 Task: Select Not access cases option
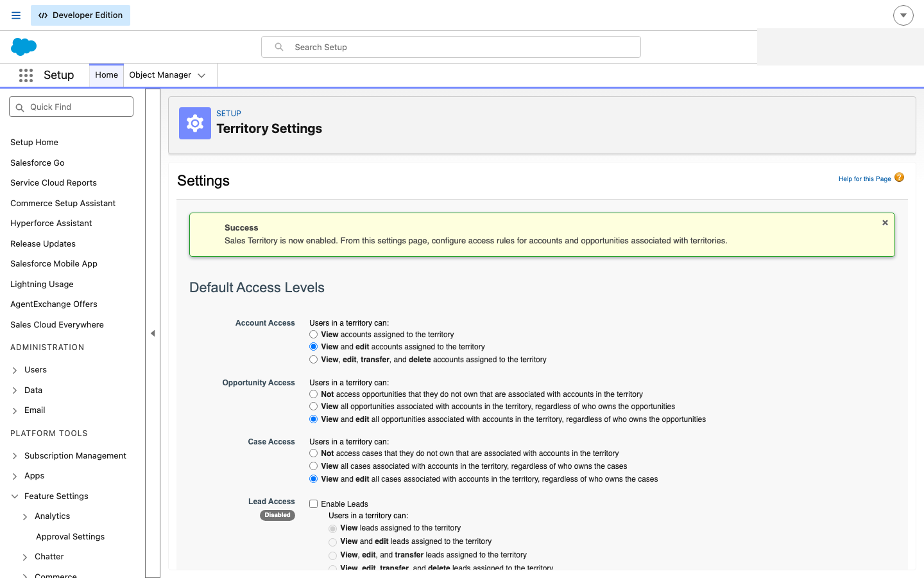(x=313, y=453)
